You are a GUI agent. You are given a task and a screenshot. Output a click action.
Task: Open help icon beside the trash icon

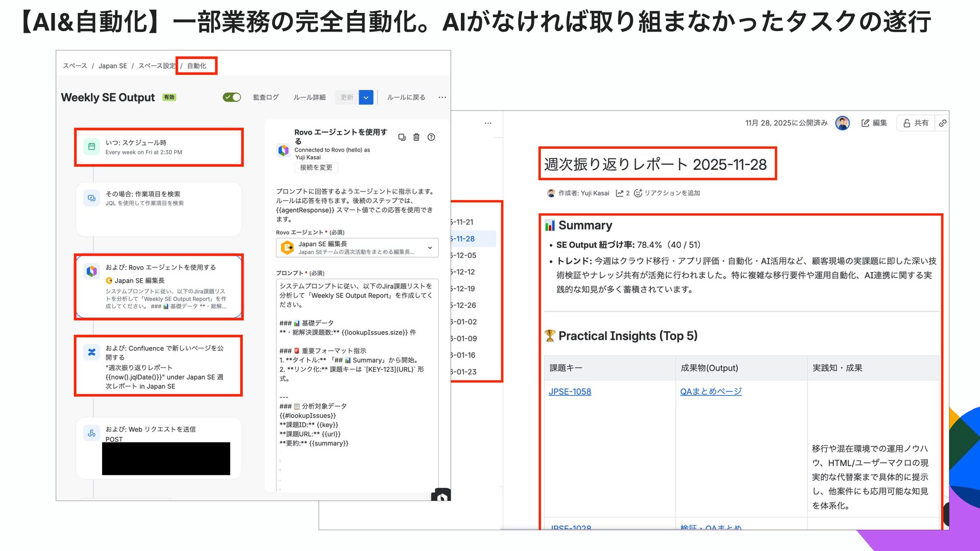tap(431, 137)
